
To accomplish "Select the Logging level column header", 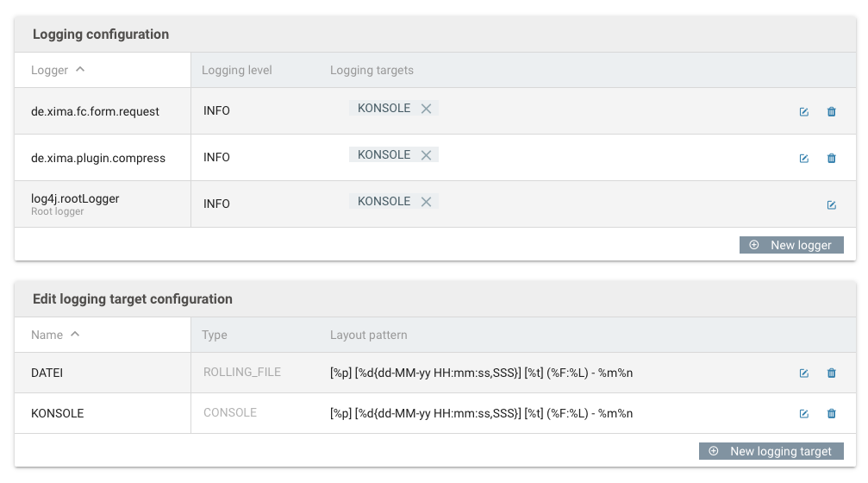I will coord(236,71).
